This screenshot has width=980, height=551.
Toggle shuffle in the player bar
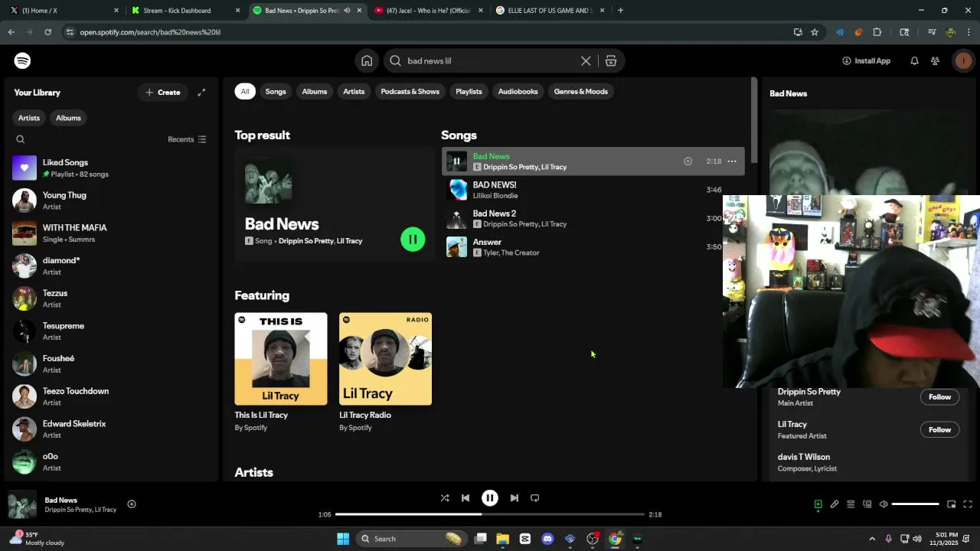tap(445, 497)
